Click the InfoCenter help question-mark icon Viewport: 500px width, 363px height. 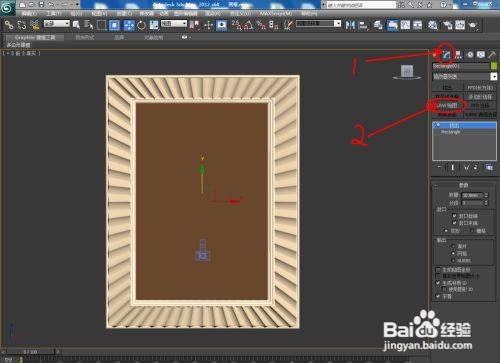point(443,5)
